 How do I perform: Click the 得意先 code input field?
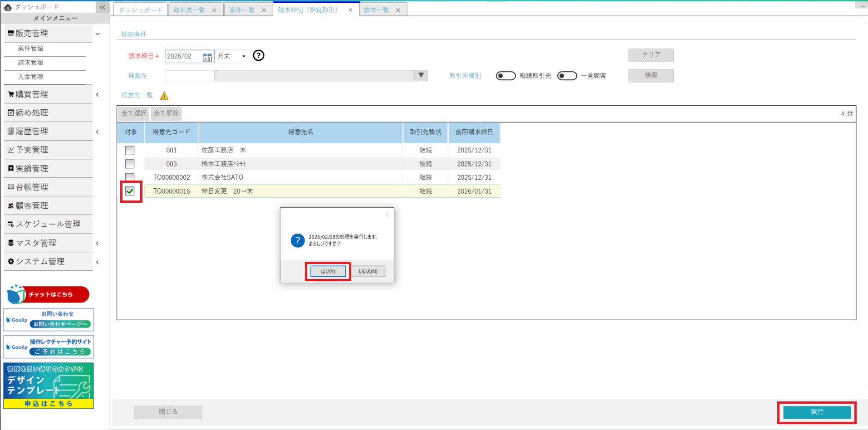click(189, 76)
